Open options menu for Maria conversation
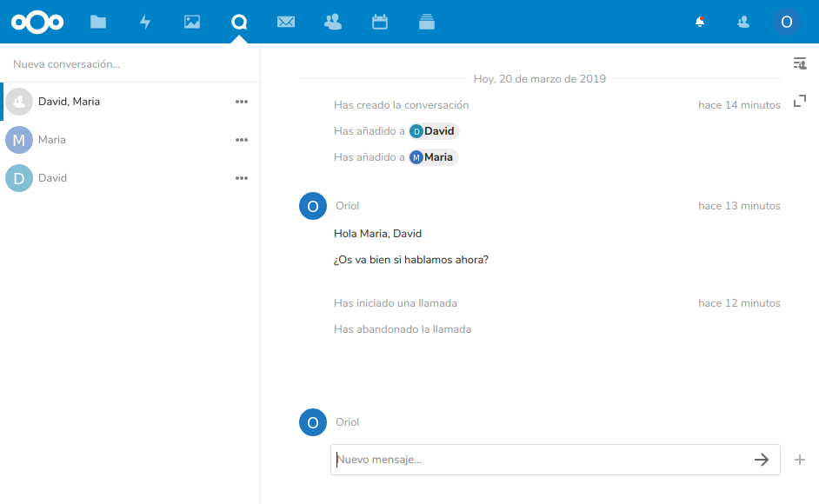Screen dimensions: 819x504 click(242, 140)
